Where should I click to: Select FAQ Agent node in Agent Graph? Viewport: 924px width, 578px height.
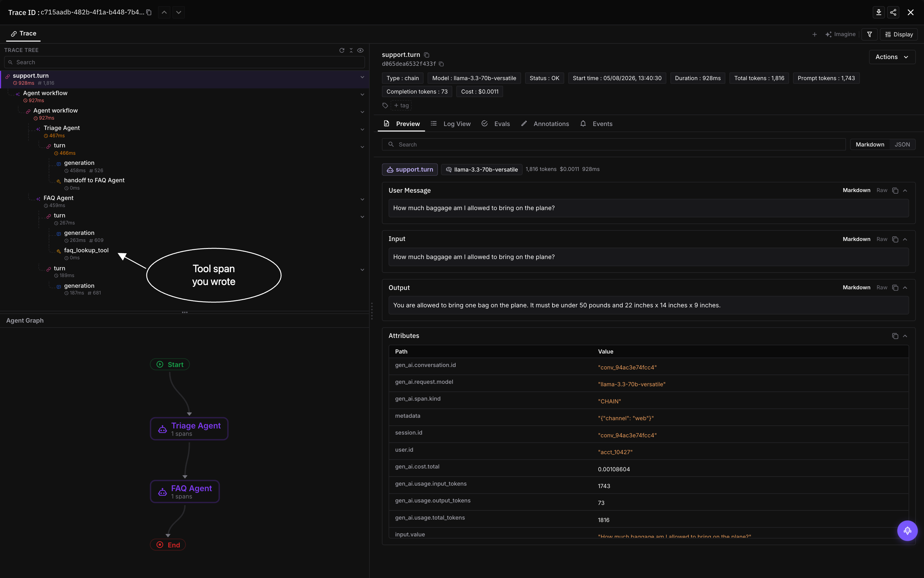185,491
